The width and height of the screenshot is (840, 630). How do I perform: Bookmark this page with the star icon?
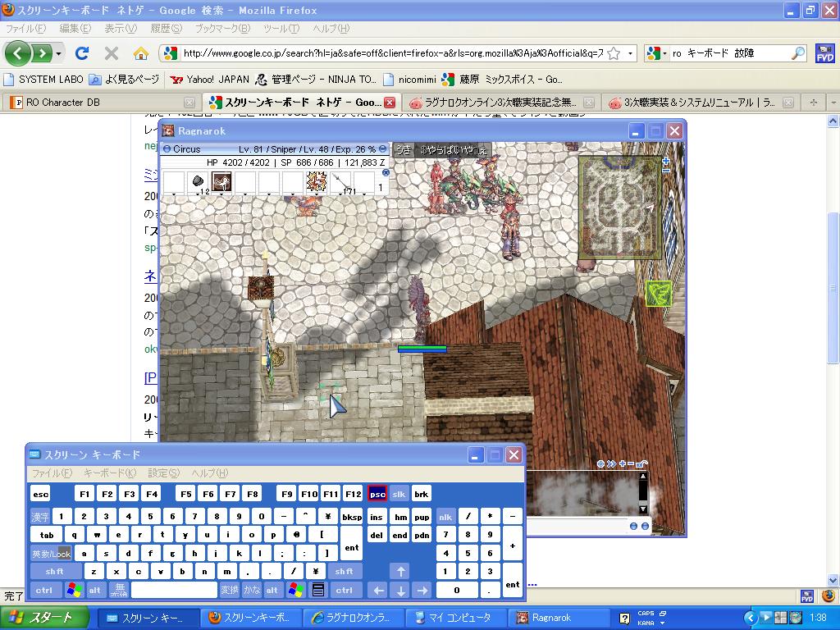coord(614,53)
